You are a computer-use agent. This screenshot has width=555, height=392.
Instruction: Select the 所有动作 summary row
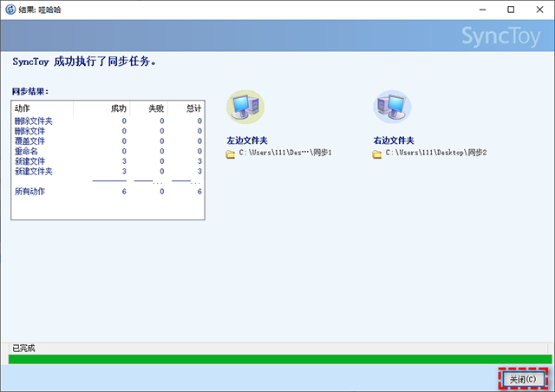pos(30,191)
